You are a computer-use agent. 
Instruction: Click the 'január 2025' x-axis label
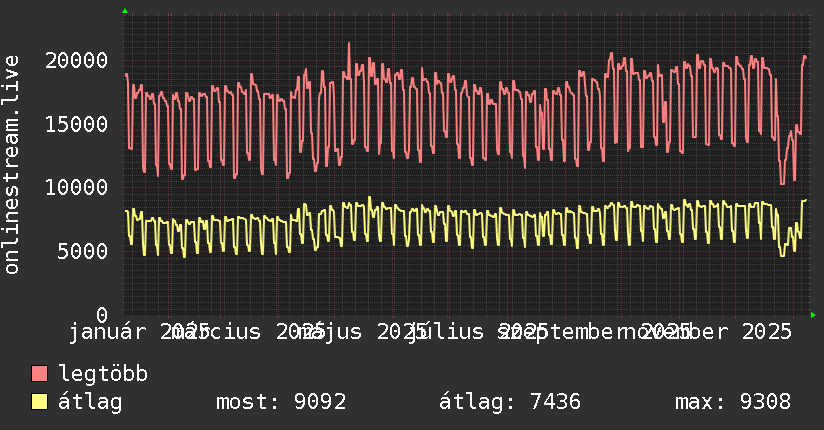[139, 332]
